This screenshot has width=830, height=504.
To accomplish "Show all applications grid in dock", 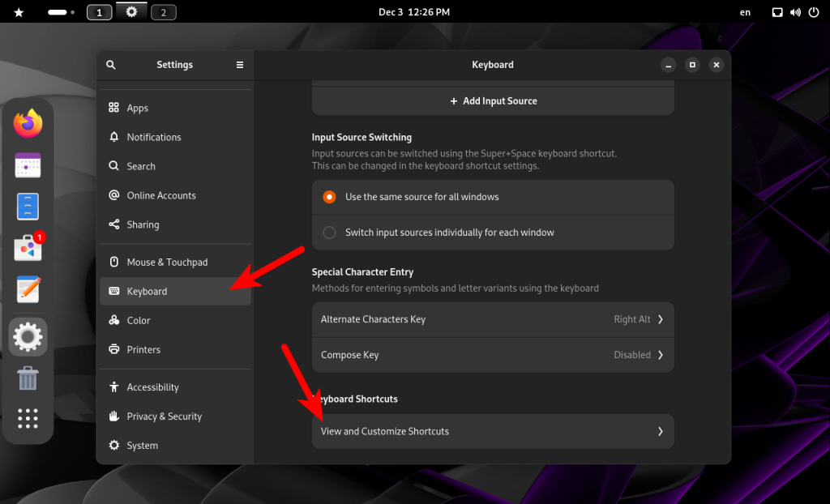I will pos(28,418).
